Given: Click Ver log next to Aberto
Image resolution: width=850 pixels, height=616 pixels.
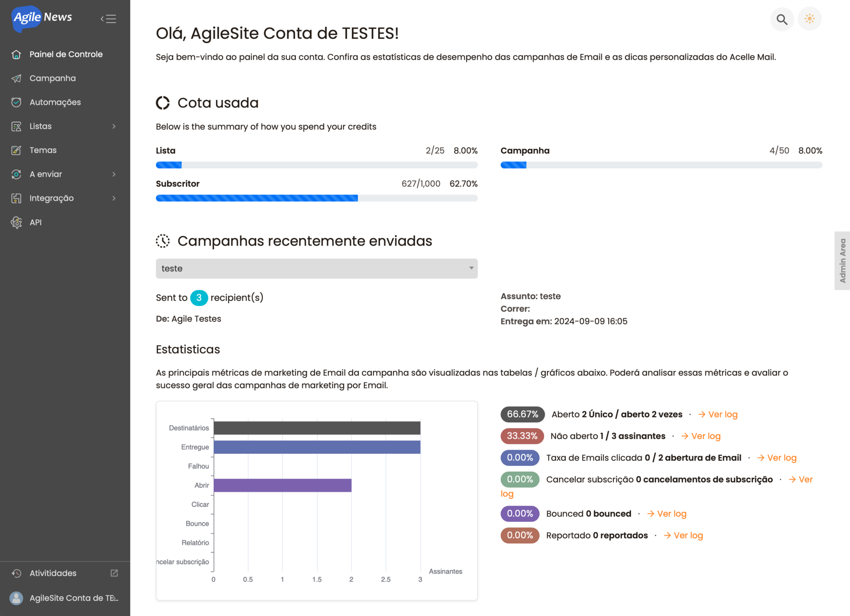Looking at the screenshot, I should tap(718, 414).
